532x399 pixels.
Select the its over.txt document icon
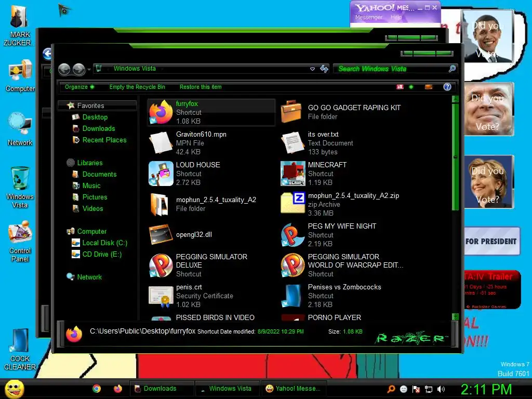click(292, 143)
